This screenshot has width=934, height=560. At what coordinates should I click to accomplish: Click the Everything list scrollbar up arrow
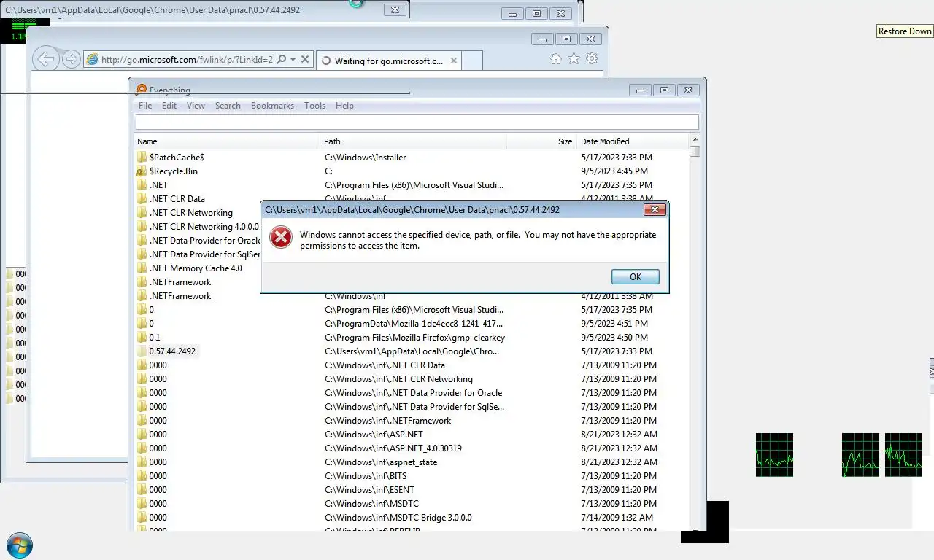coord(695,140)
